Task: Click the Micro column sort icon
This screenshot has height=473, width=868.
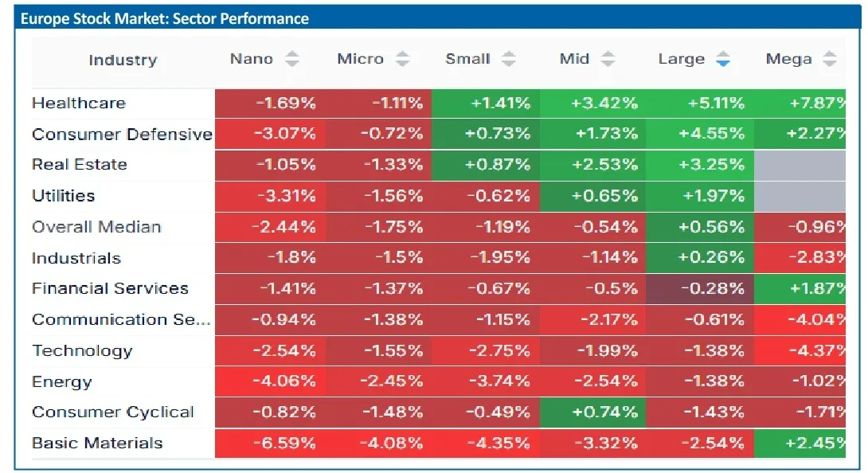Action: coord(402,59)
